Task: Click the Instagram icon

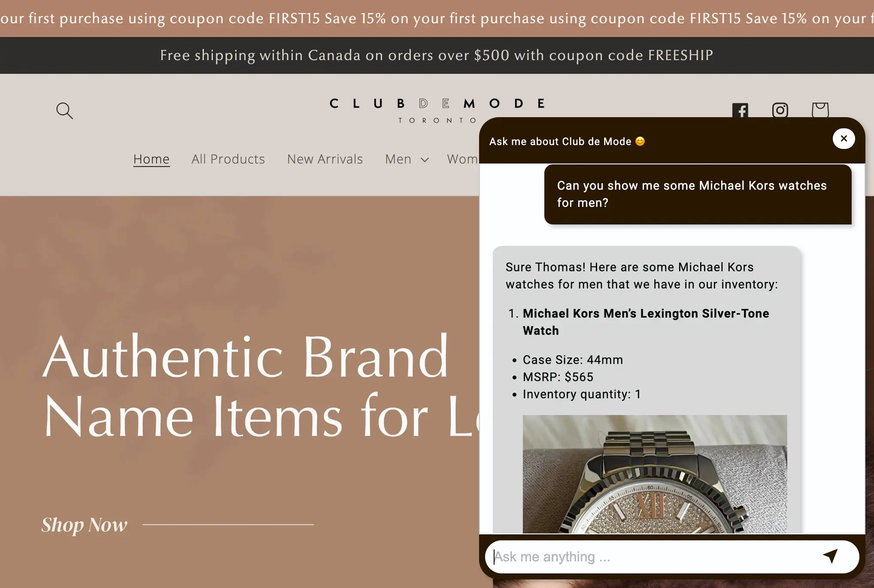Action: (x=780, y=110)
